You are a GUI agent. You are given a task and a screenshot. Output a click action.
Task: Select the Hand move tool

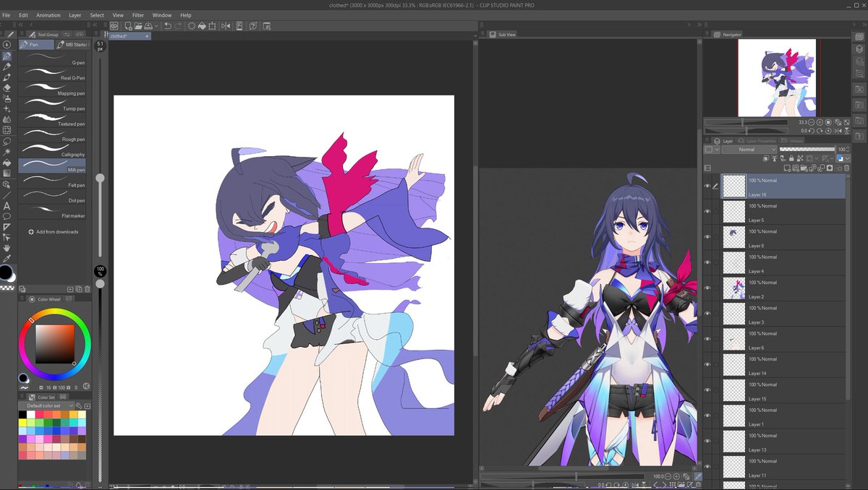7,248
